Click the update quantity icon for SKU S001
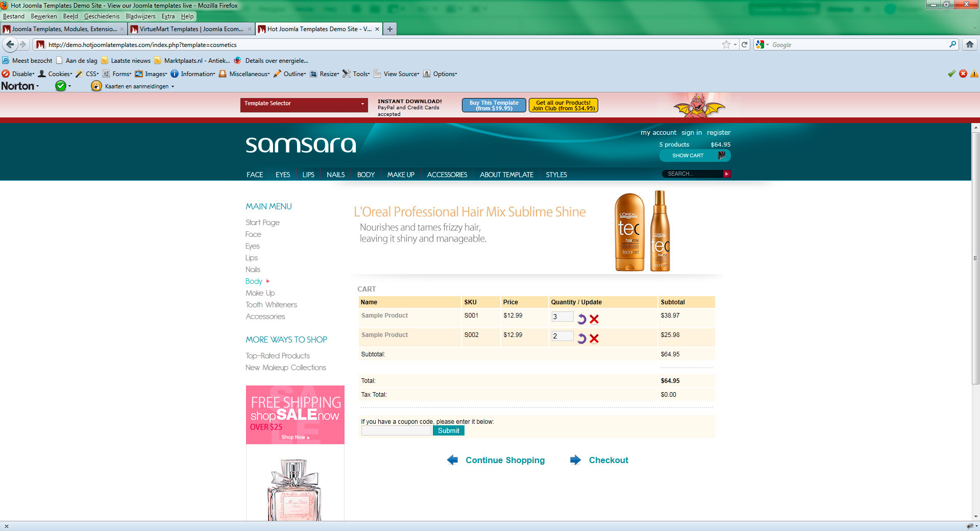The height and width of the screenshot is (531, 980). [x=581, y=319]
